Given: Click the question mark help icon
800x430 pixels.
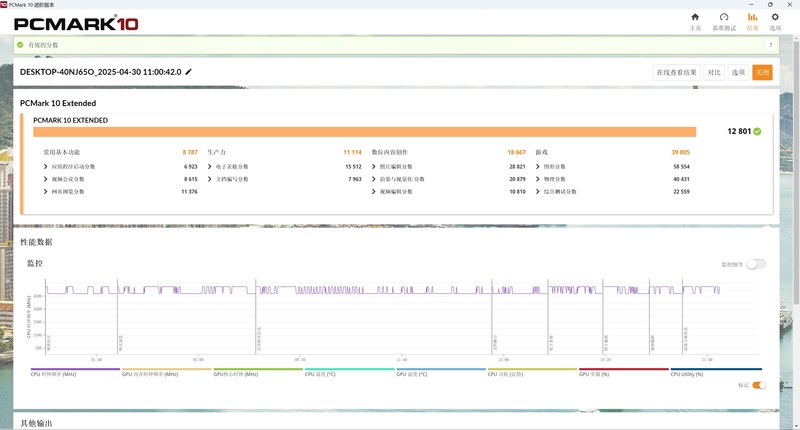Looking at the screenshot, I should tap(770, 45).
